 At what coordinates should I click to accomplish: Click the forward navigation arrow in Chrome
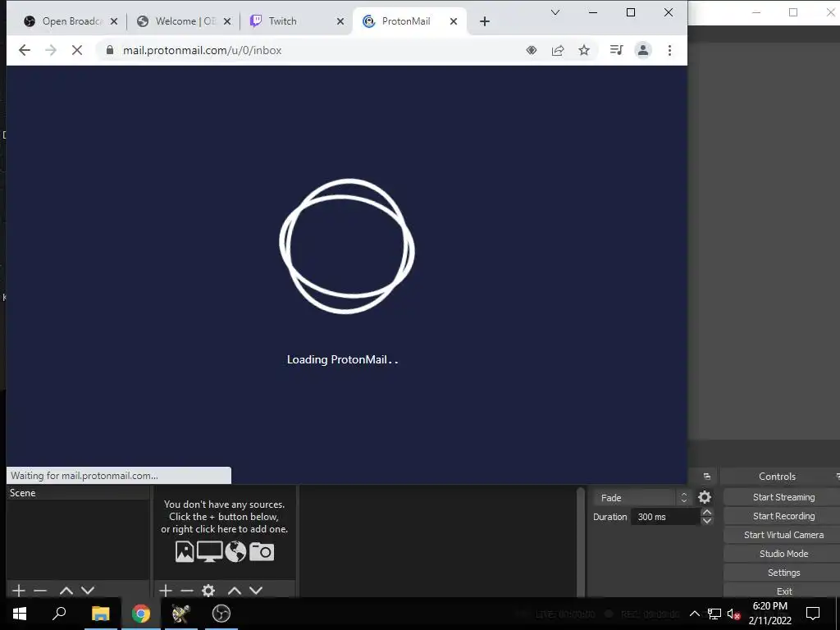[x=51, y=50]
